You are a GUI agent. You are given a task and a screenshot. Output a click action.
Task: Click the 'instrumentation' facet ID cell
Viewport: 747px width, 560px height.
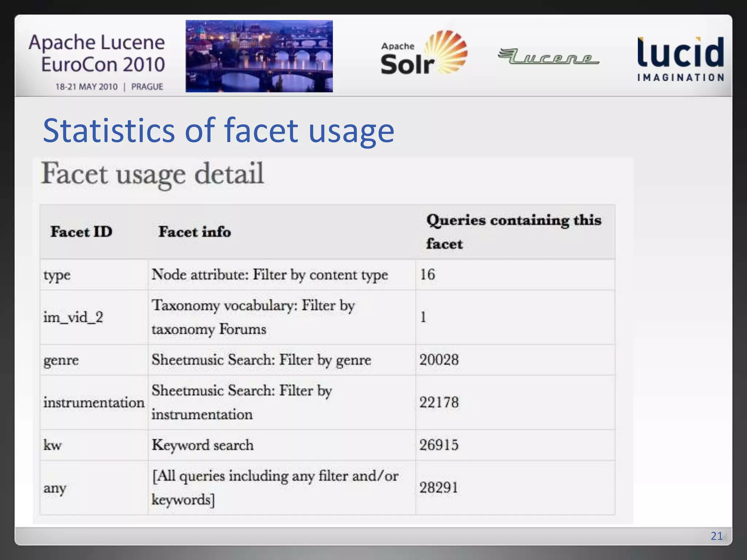[x=94, y=402]
